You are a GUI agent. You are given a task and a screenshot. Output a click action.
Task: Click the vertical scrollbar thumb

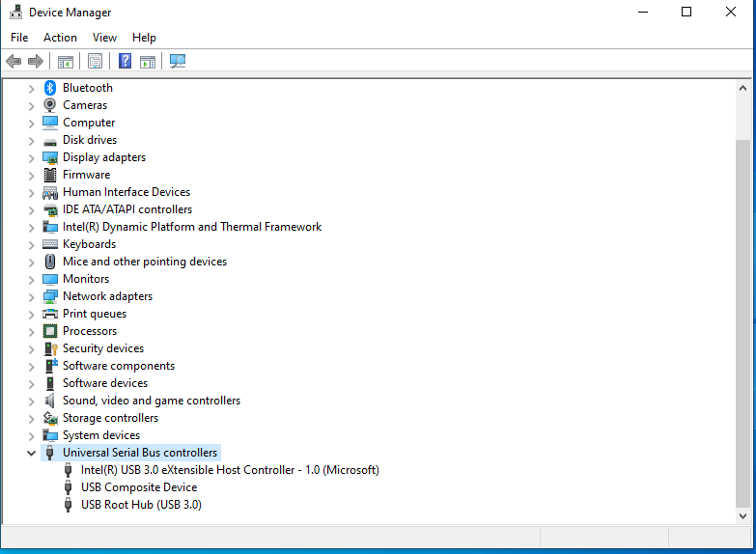pos(742,323)
